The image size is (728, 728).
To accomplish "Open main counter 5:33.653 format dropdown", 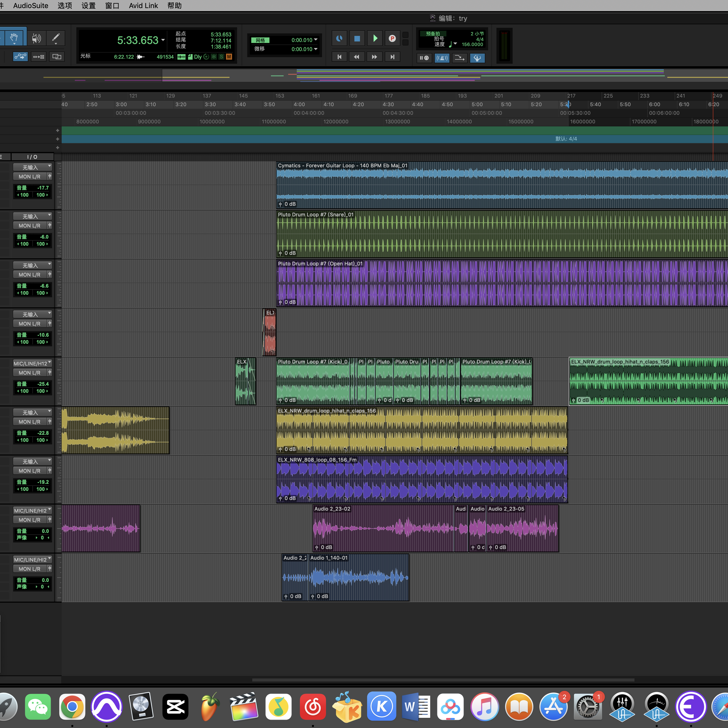I will (163, 40).
